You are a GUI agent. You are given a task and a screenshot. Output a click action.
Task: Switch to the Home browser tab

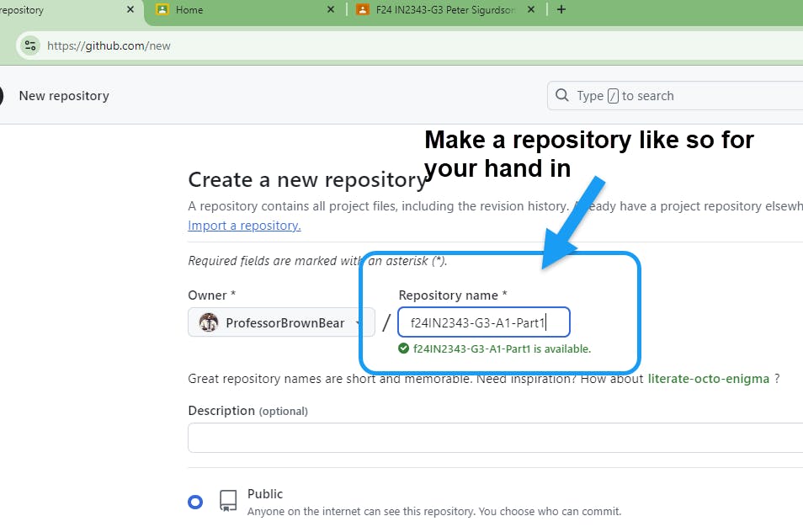(x=242, y=10)
